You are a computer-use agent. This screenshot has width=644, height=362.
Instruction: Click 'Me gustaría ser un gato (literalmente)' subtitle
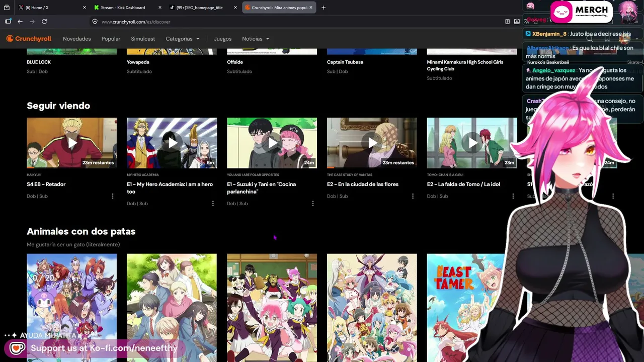[73, 244]
